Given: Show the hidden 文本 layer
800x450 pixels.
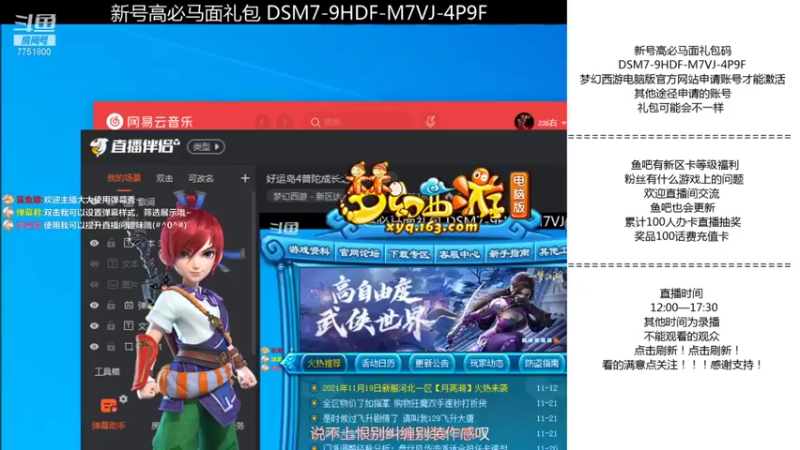Looking at the screenshot, I should coord(94,264).
